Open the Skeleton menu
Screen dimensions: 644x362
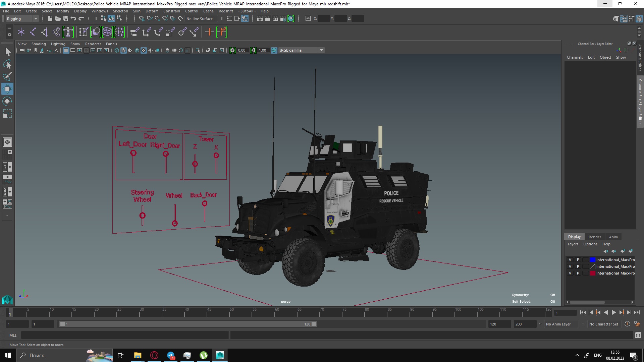120,11
